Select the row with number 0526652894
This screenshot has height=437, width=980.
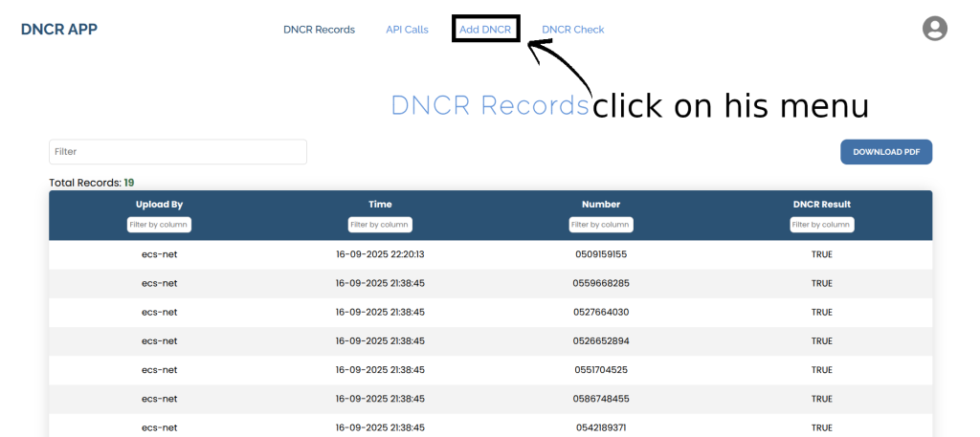pos(601,340)
